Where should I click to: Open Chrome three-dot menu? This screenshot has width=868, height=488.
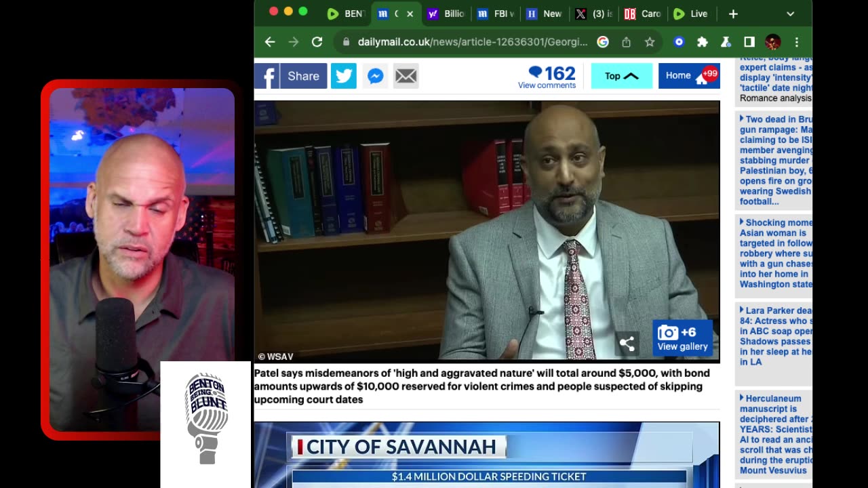(x=797, y=42)
